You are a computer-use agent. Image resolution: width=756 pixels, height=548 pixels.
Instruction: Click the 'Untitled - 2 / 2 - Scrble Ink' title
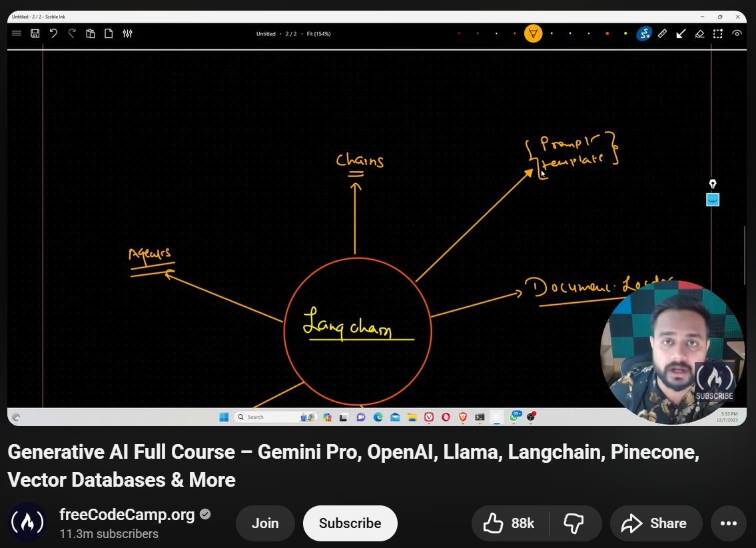pyautogui.click(x=39, y=17)
